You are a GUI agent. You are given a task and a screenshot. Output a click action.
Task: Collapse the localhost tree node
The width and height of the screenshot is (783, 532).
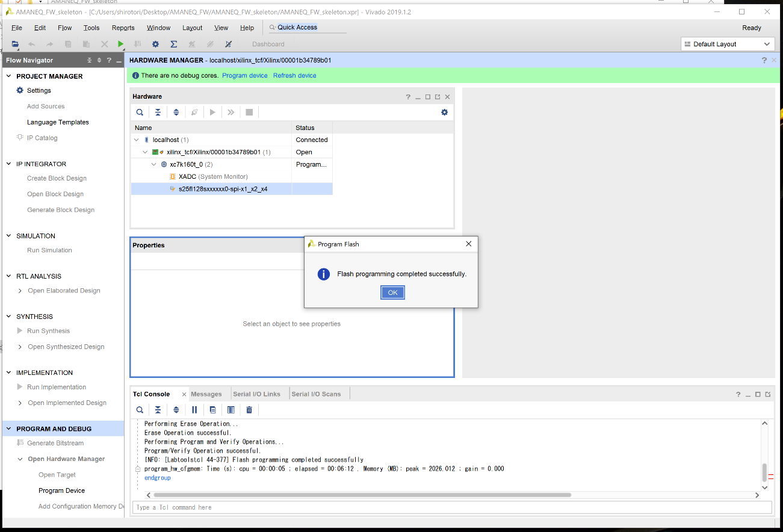click(137, 140)
